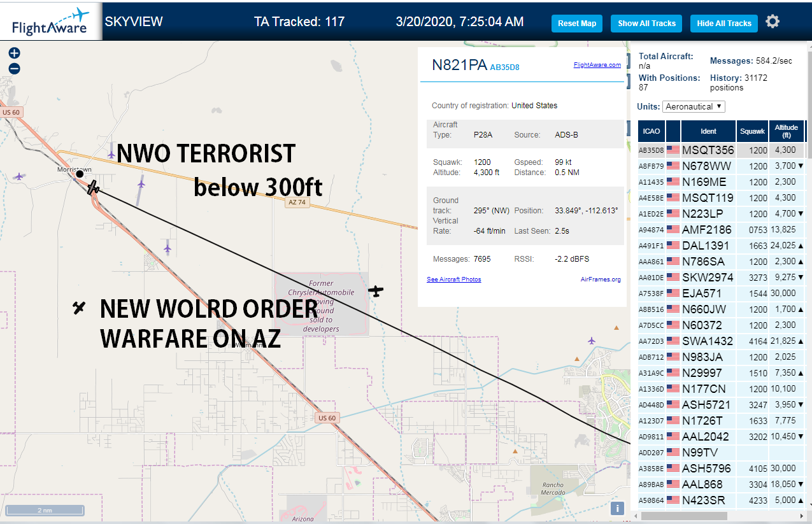Screen dimensions: 812x524
Task: Select the N1726T aircraft row
Action: pyautogui.click(x=721, y=421)
